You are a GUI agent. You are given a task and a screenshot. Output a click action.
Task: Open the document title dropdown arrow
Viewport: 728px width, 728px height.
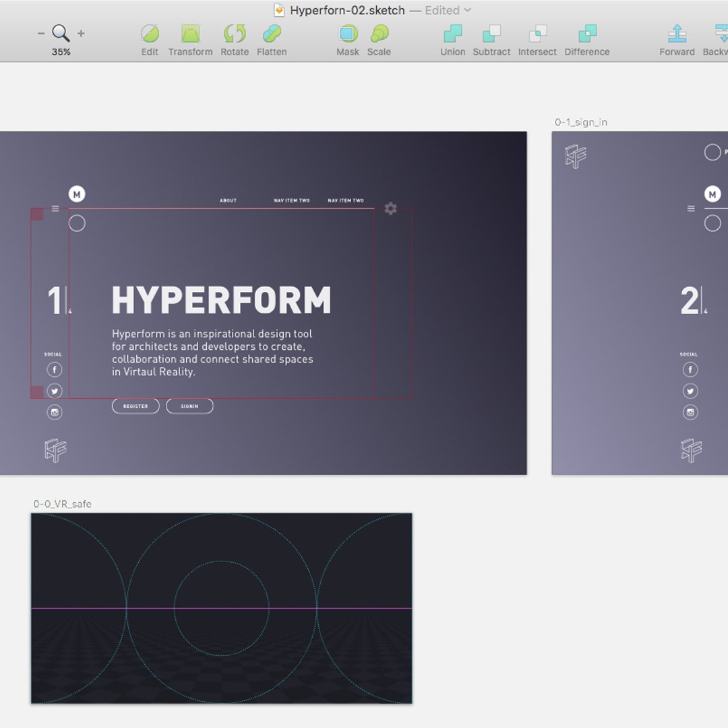coord(468,10)
